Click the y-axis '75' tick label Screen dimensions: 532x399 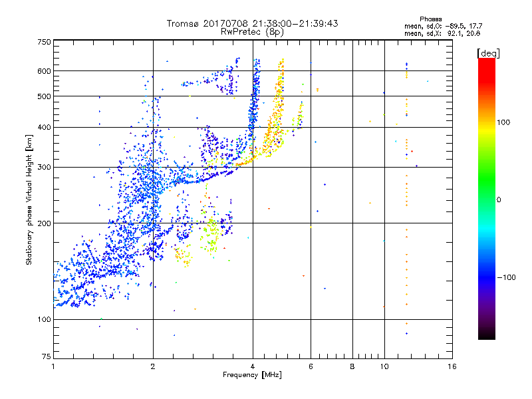point(47,356)
